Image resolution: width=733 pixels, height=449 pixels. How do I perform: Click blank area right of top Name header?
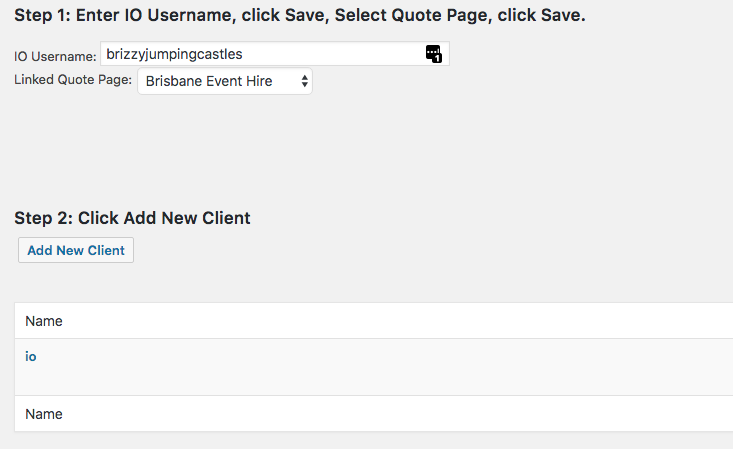tap(400, 321)
